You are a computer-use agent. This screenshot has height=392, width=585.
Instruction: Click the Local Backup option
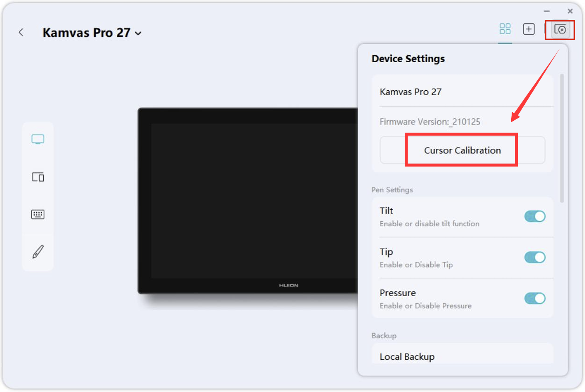[462, 354]
